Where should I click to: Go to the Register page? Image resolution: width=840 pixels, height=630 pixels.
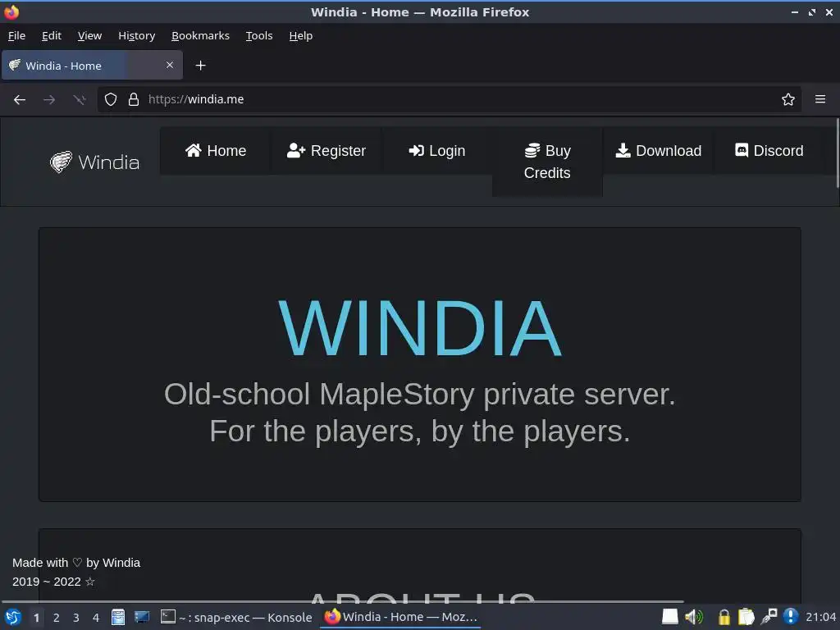pyautogui.click(x=326, y=151)
